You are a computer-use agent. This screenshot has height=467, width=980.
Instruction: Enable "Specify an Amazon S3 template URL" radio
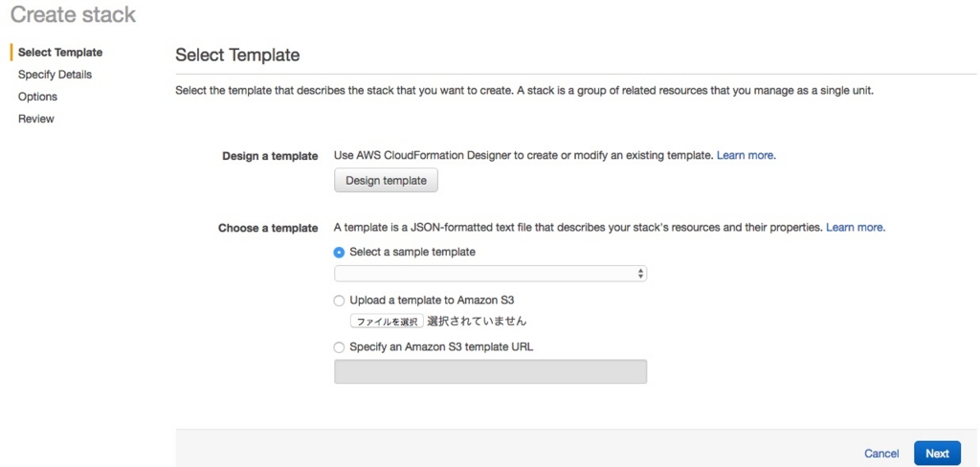click(x=339, y=347)
